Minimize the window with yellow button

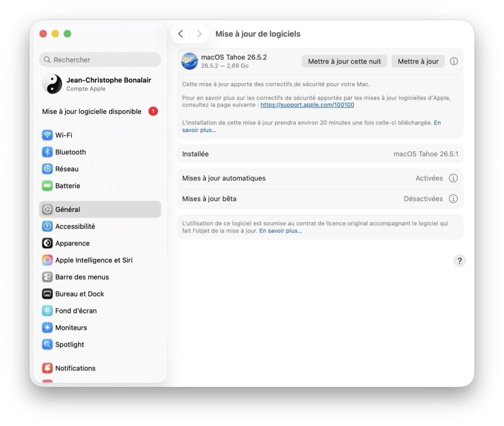coord(55,34)
